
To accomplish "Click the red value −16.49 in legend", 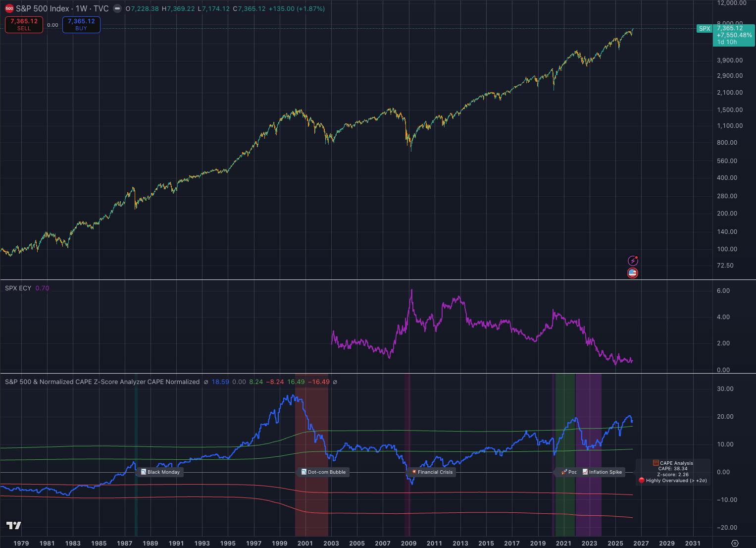I will pos(319,382).
